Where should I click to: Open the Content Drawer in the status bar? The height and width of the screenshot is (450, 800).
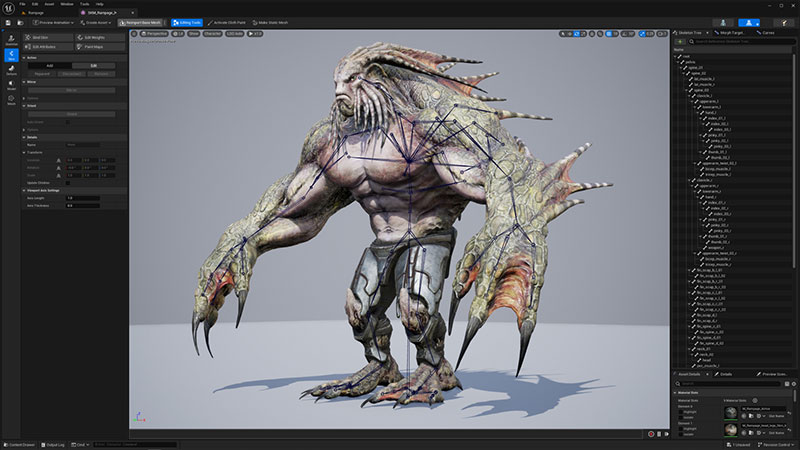click(19, 445)
